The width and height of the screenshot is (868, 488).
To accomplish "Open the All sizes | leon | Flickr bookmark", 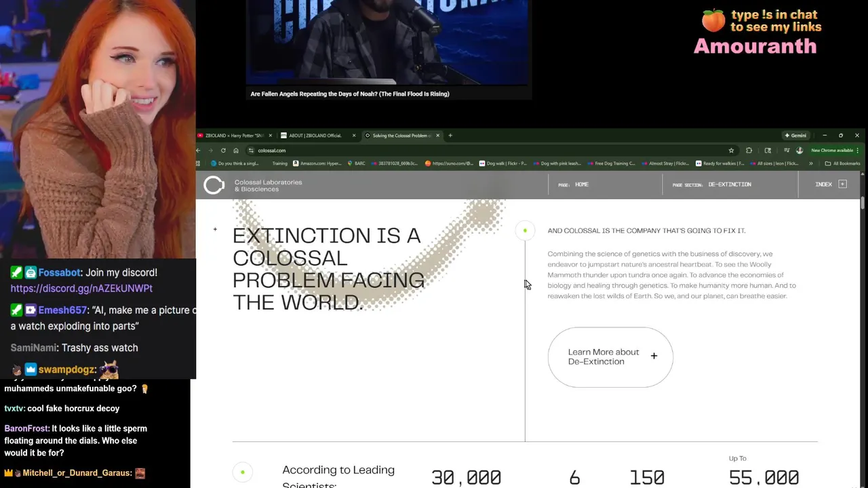I will pyautogui.click(x=774, y=163).
